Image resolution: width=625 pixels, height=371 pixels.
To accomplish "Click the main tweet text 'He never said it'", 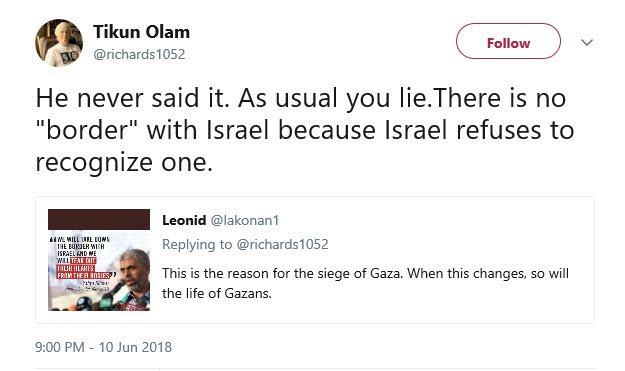I will pos(132,98).
